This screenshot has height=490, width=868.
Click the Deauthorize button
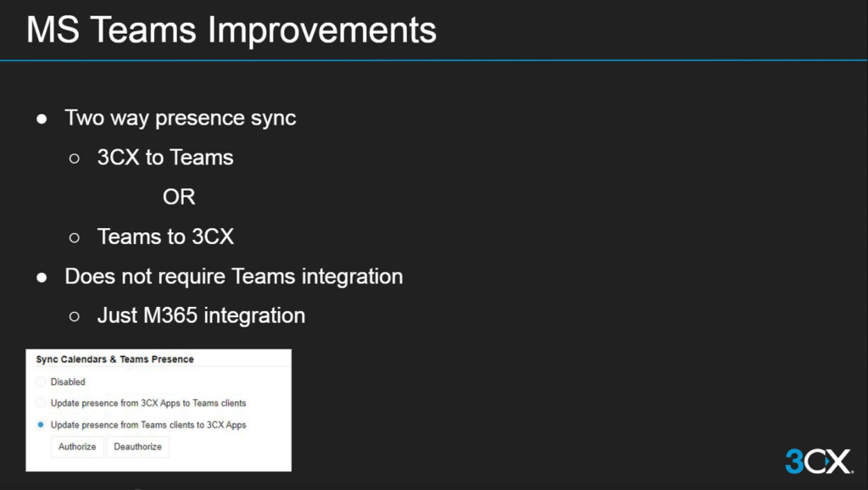[x=138, y=447]
